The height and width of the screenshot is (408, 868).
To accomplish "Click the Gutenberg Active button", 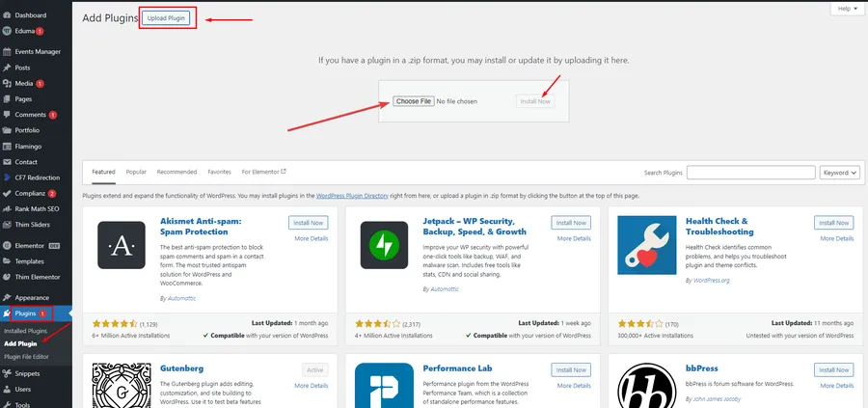I will (315, 369).
